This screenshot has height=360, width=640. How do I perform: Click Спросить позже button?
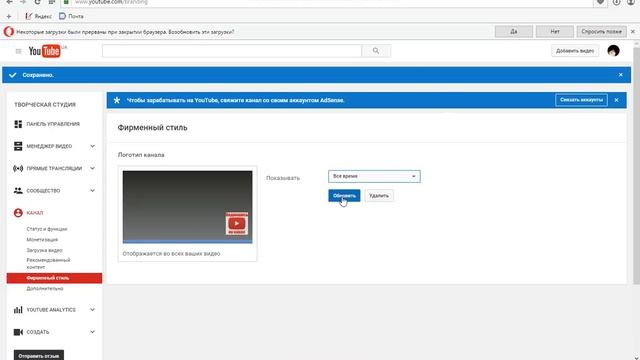pos(601,31)
